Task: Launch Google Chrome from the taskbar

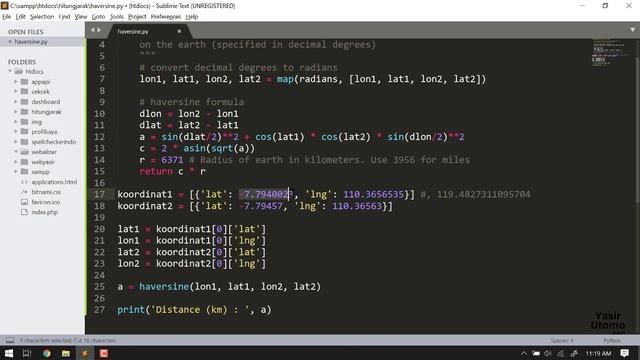Action: tap(47, 353)
